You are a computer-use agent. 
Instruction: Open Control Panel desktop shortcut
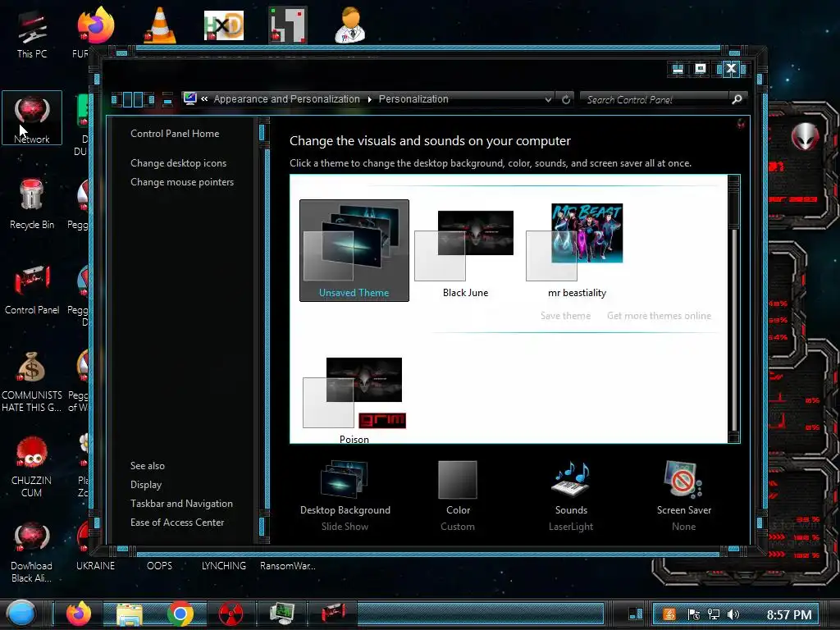[x=32, y=290]
